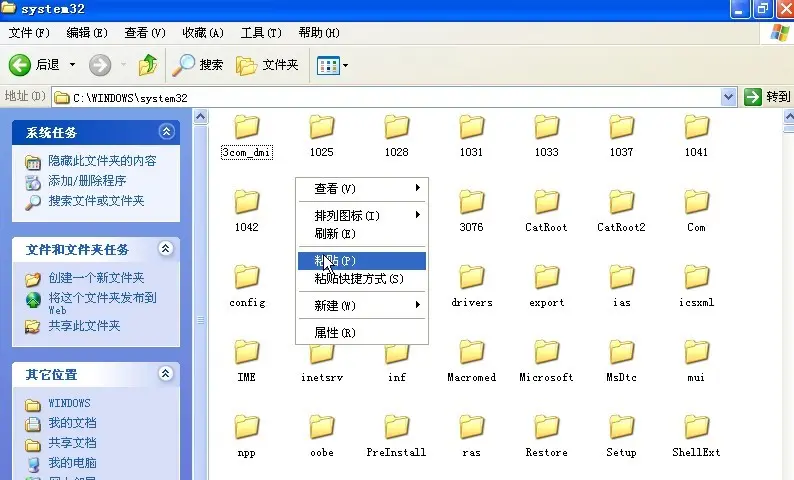Select the 1037 folder
Viewport: 794px width, 480px height.
tap(621, 136)
